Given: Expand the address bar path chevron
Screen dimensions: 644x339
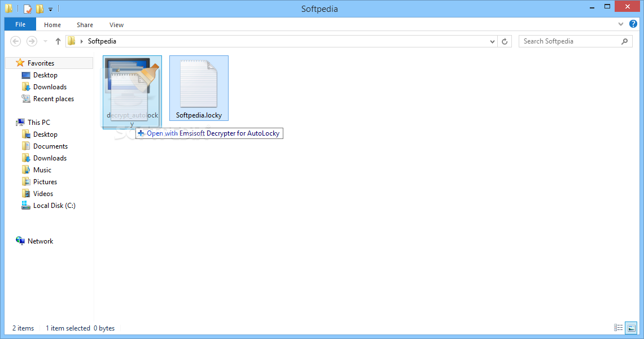Looking at the screenshot, I should [x=81, y=41].
